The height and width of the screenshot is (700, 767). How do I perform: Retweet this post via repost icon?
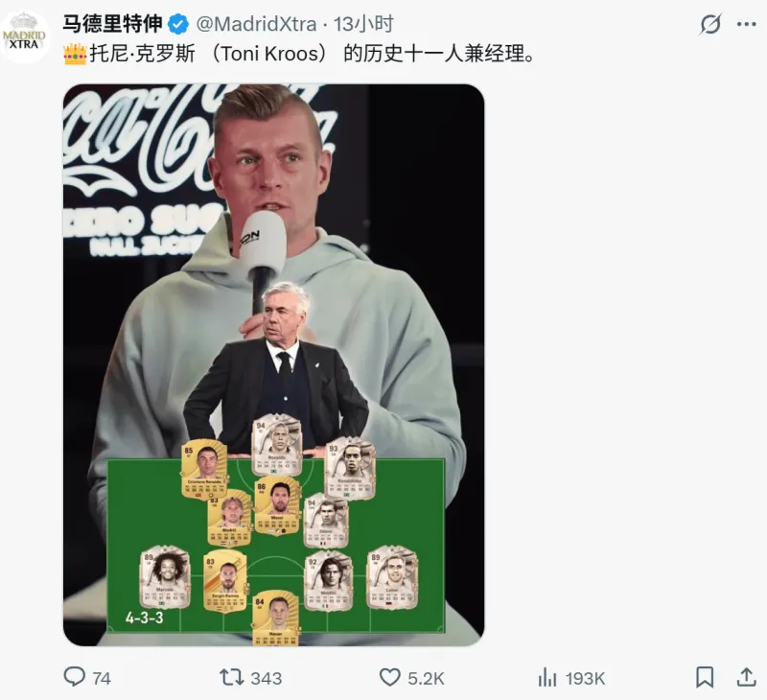231,678
